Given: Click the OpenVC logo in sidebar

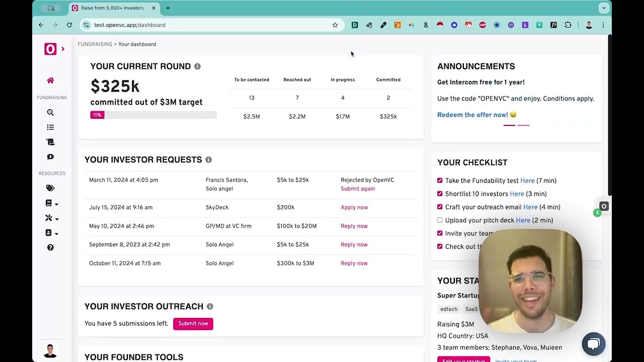Looking at the screenshot, I should [x=50, y=49].
